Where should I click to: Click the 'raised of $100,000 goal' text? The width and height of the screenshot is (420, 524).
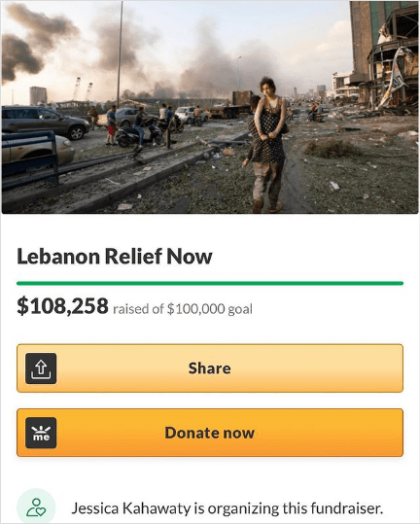coord(183,309)
